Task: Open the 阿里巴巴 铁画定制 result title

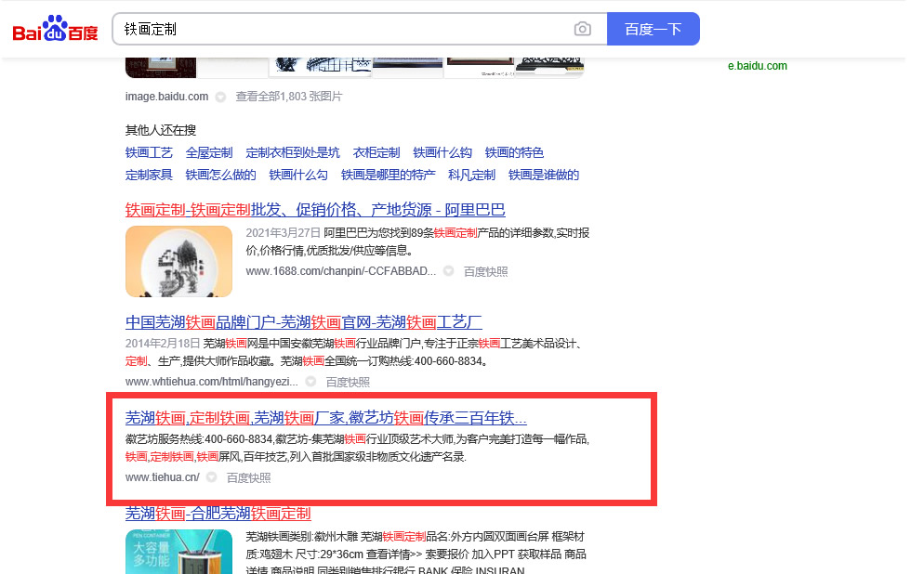Action: [315, 210]
